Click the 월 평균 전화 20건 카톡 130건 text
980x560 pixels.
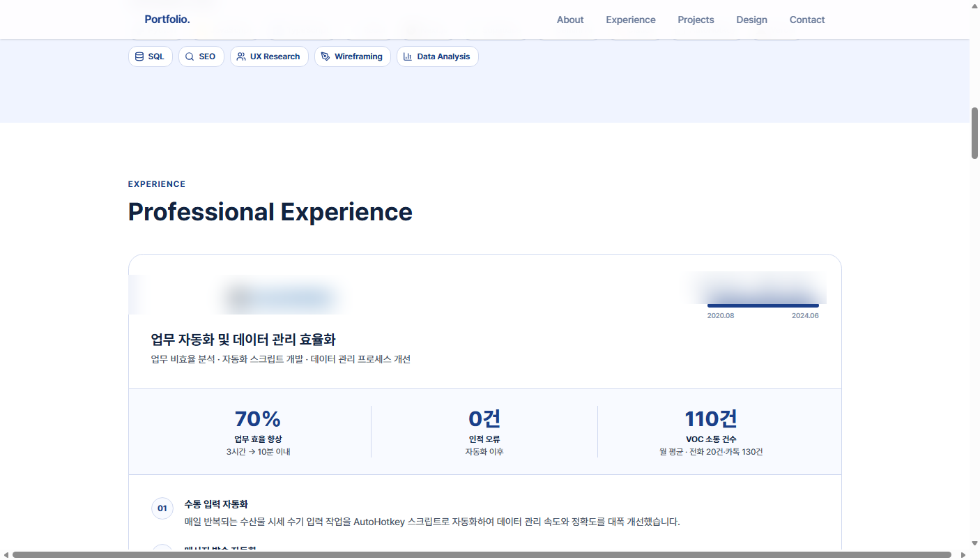point(711,452)
